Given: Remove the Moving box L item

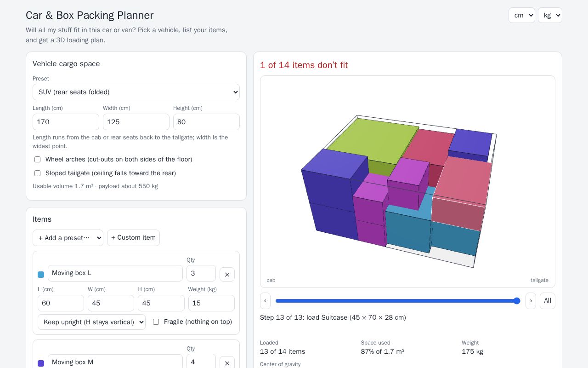Looking at the screenshot, I should (x=227, y=274).
